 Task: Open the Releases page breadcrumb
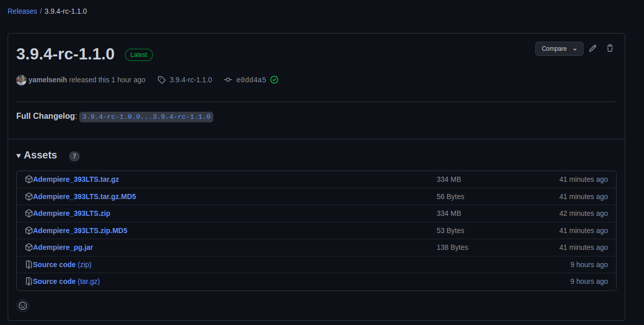click(22, 11)
